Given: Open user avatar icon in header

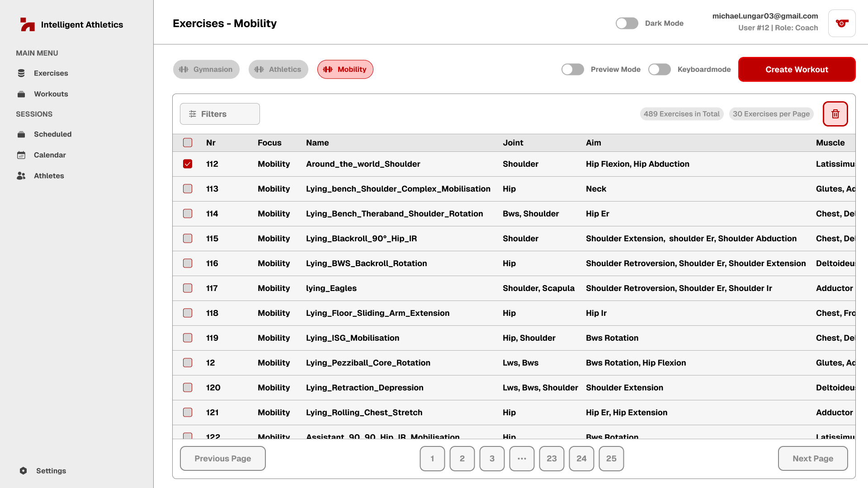Looking at the screenshot, I should pos(841,23).
